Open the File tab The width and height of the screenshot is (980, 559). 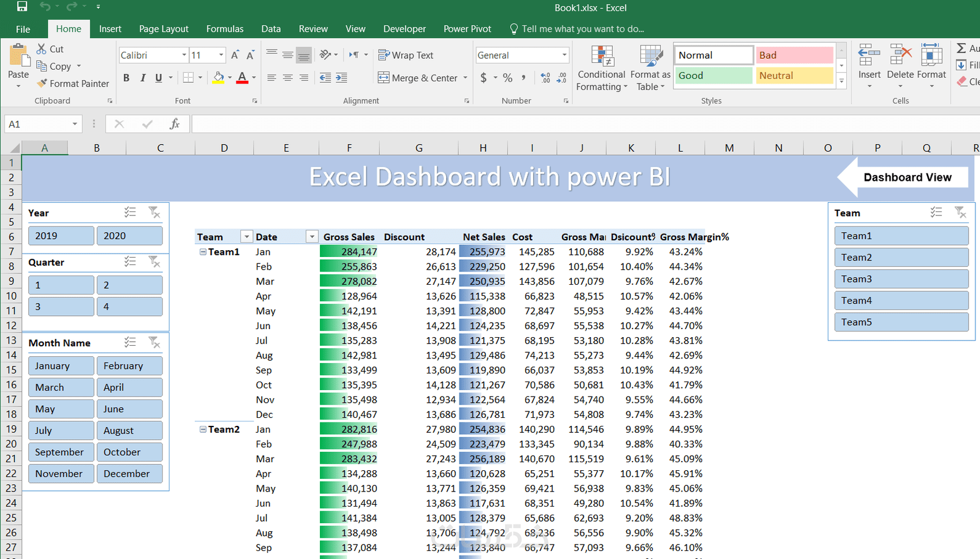point(23,29)
